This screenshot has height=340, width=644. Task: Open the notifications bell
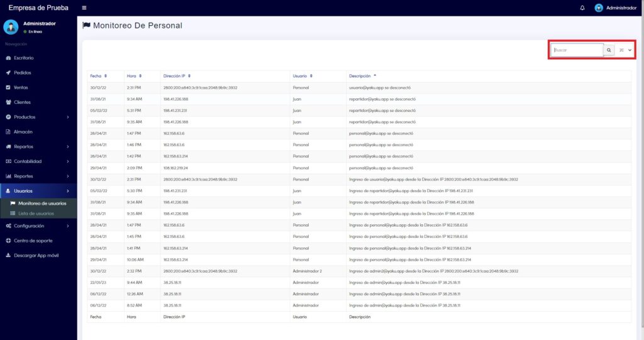[x=582, y=8]
